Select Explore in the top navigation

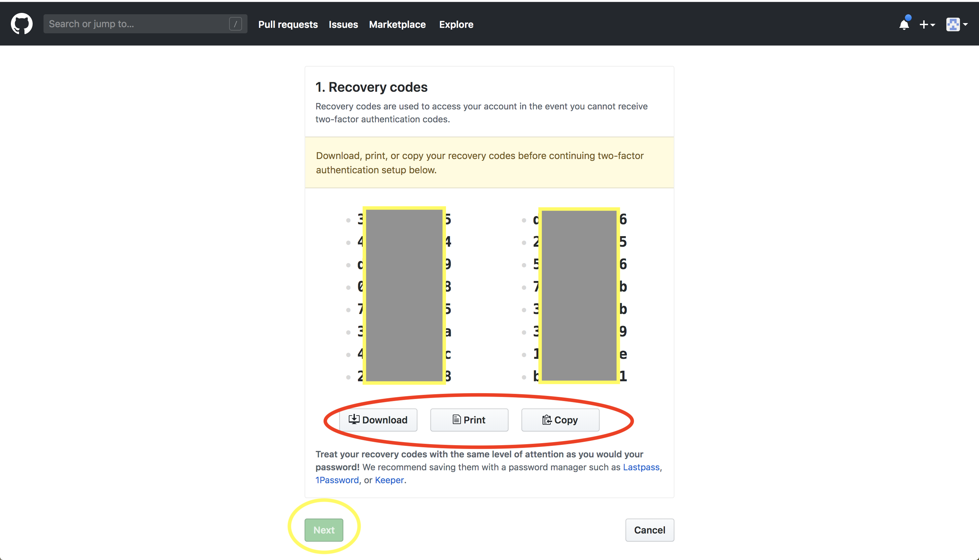pos(456,24)
